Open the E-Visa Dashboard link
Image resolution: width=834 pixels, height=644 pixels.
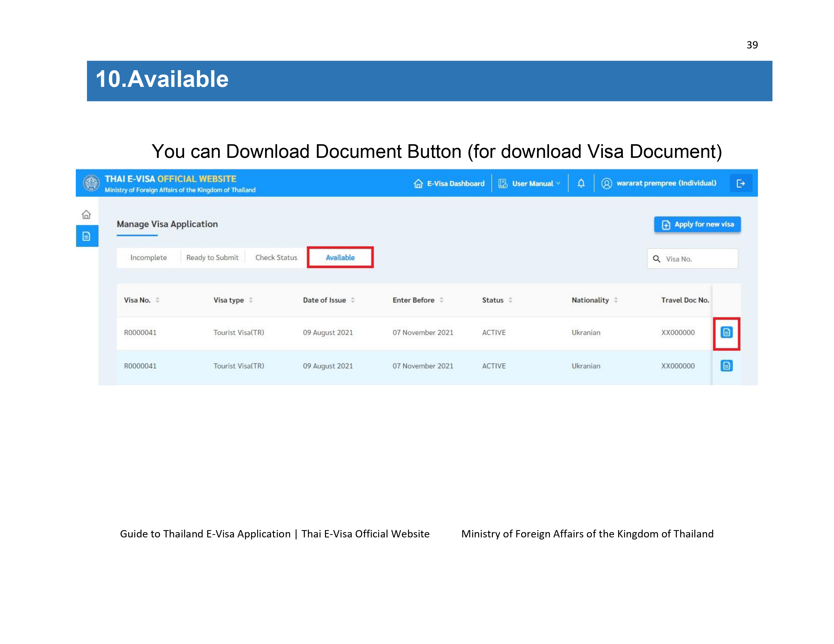(x=449, y=184)
